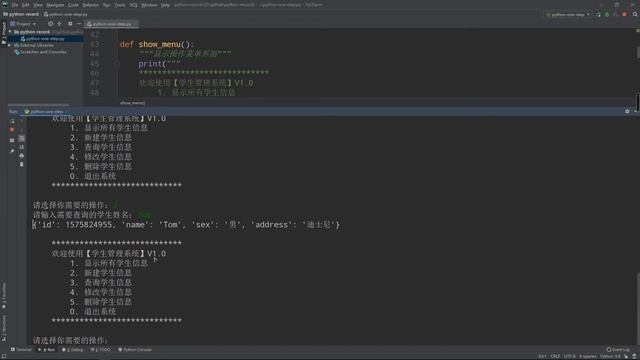
Task: Open the run configuration dropdown
Action: [568, 15]
